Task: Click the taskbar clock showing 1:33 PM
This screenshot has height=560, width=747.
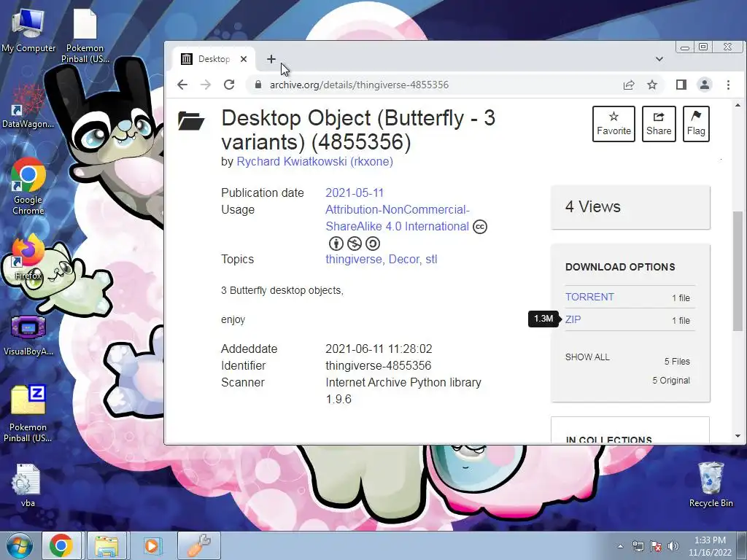Action: tap(710, 546)
